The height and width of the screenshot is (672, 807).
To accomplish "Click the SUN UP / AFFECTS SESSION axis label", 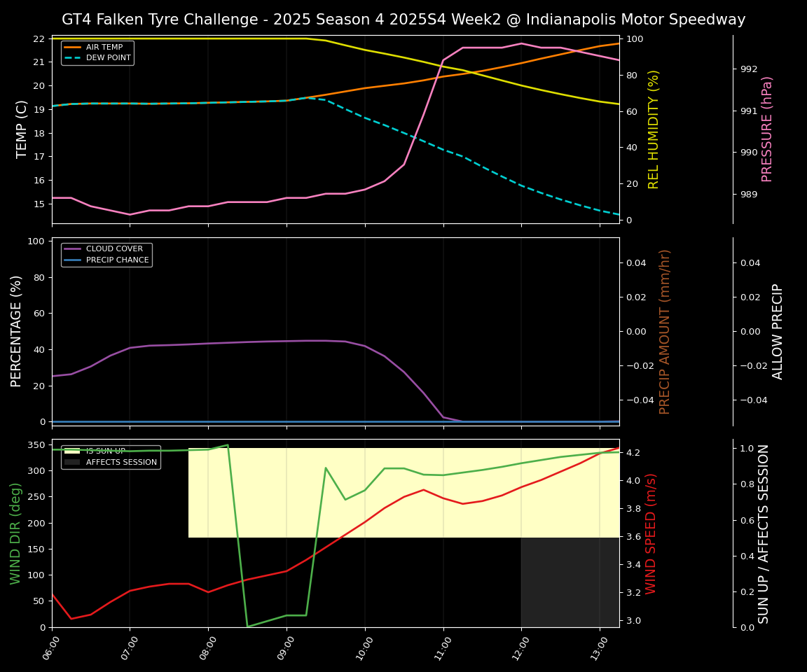I will [764, 533].
